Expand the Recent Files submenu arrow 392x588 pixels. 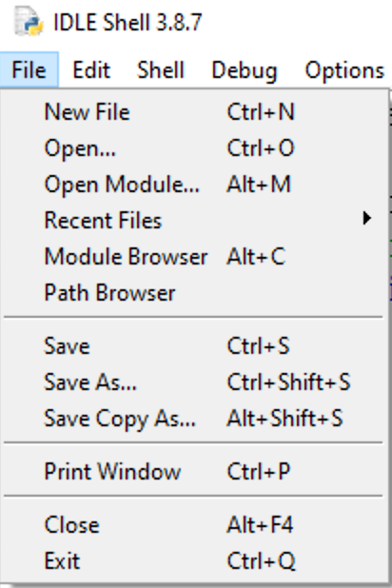coord(367,218)
